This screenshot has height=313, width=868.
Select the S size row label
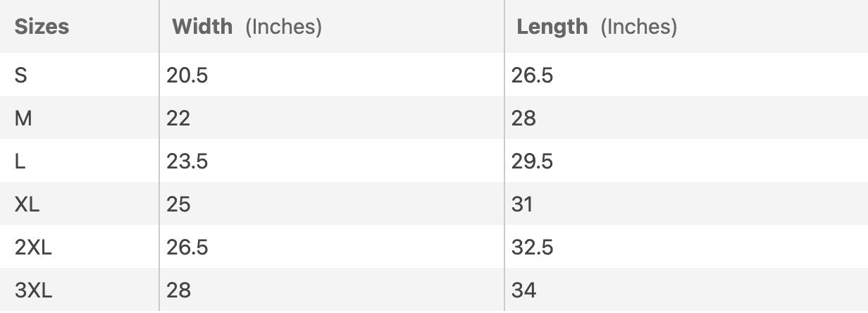tap(21, 75)
